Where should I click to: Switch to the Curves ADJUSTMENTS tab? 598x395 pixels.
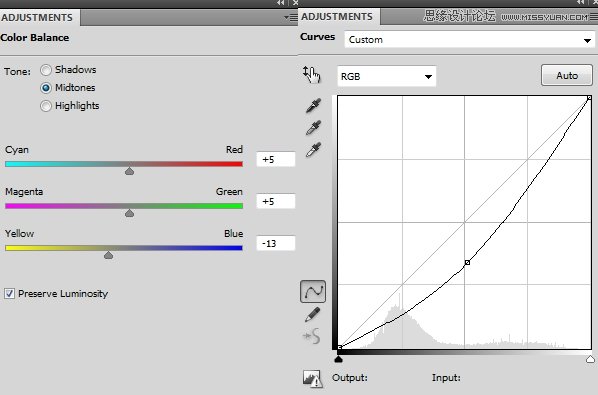point(337,16)
